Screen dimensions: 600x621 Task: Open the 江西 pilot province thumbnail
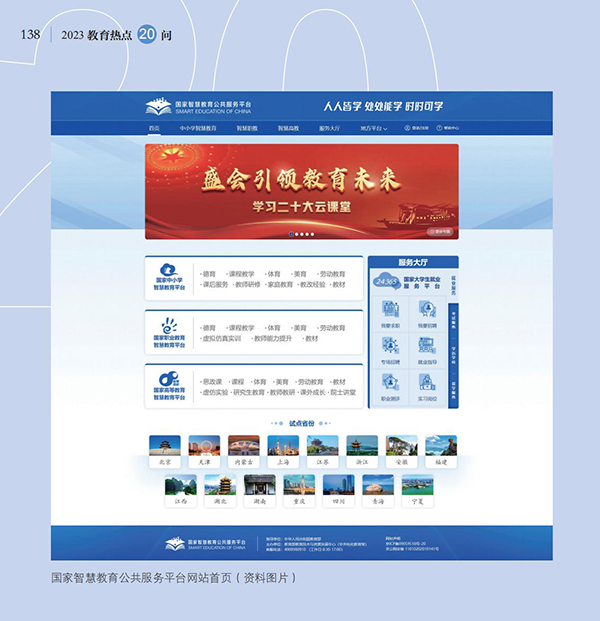[x=181, y=491]
